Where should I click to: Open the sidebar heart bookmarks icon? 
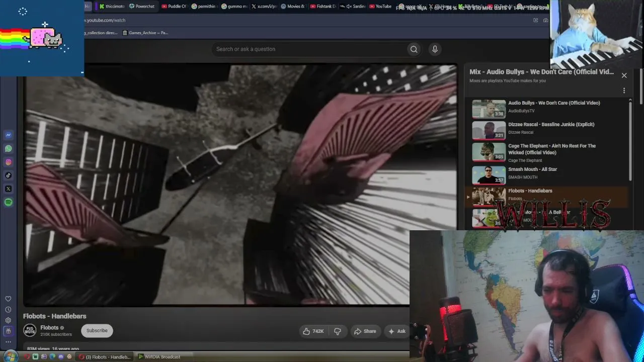(x=8, y=299)
